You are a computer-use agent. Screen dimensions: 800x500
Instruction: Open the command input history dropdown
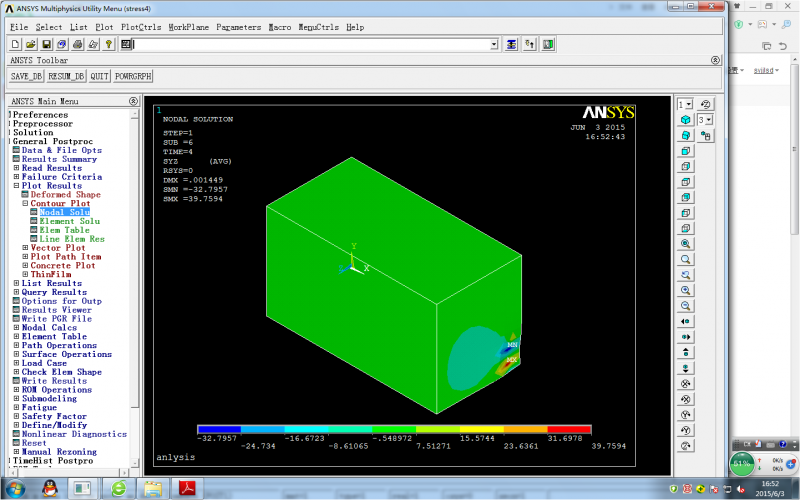coord(494,44)
